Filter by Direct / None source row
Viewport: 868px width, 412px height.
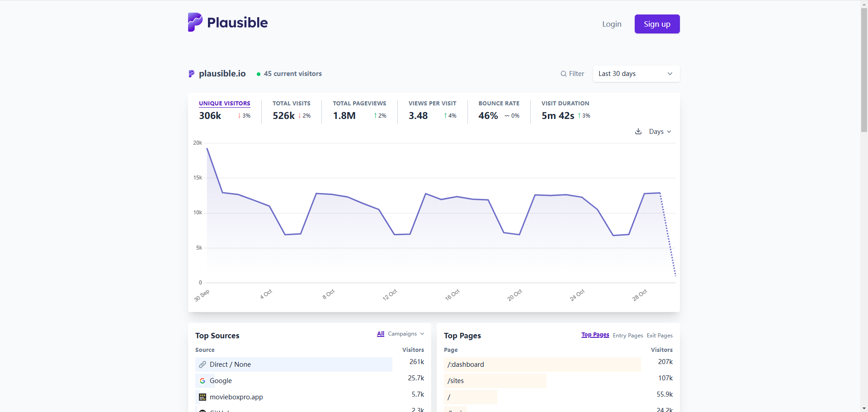tap(294, 365)
